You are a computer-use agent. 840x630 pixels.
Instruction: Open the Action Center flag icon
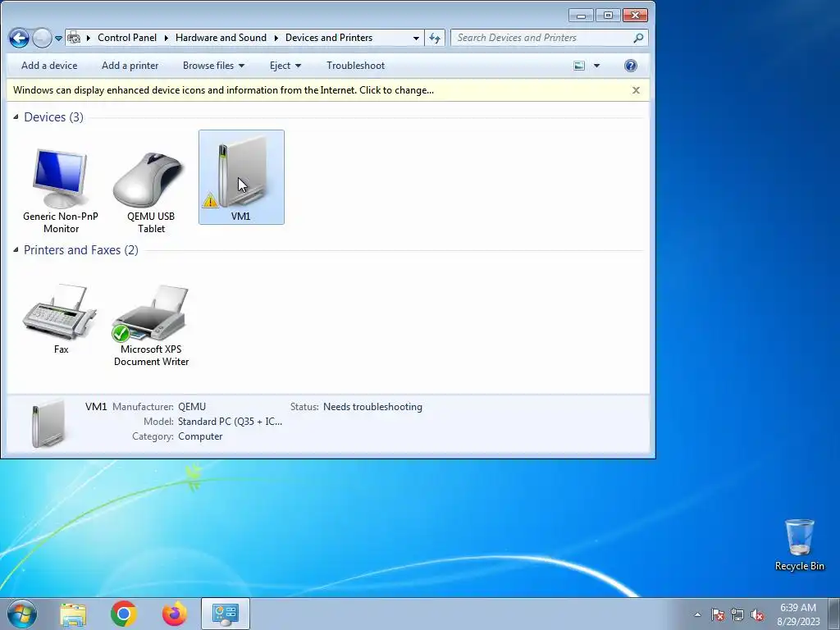(x=717, y=614)
